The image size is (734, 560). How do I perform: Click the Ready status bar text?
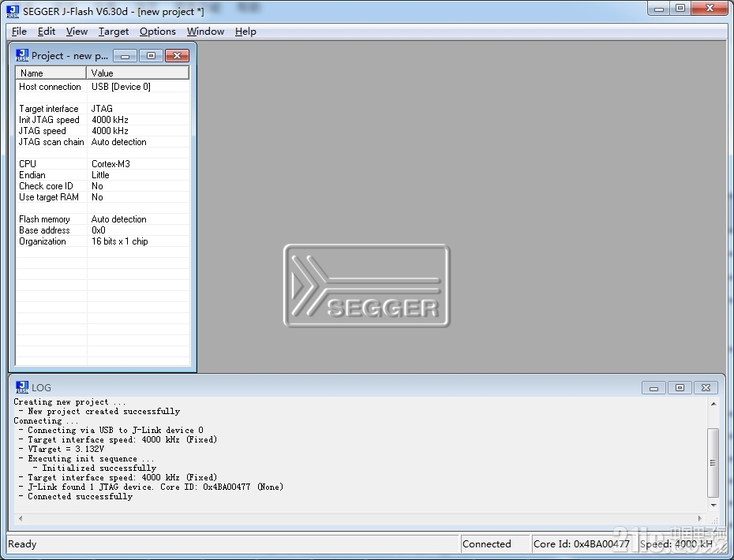(22, 543)
